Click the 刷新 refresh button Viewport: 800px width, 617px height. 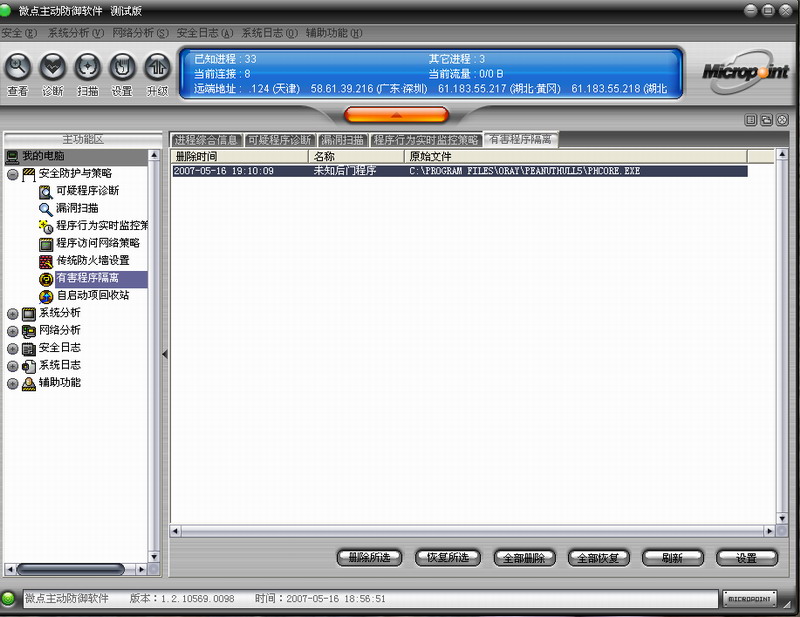tap(672, 558)
